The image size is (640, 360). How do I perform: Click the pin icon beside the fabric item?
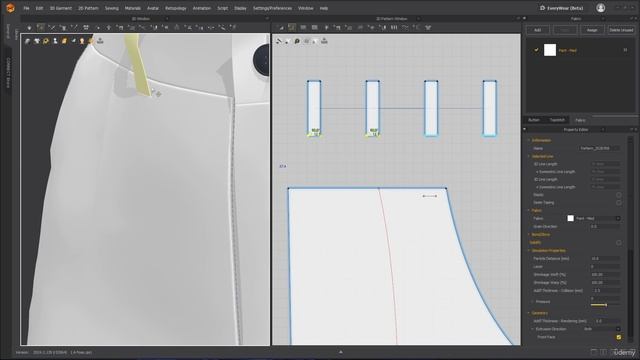625,50
